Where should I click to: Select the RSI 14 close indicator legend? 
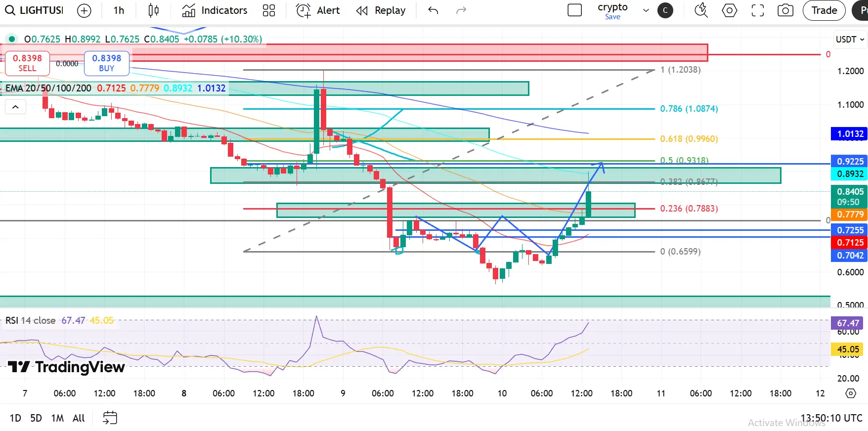(x=30, y=321)
